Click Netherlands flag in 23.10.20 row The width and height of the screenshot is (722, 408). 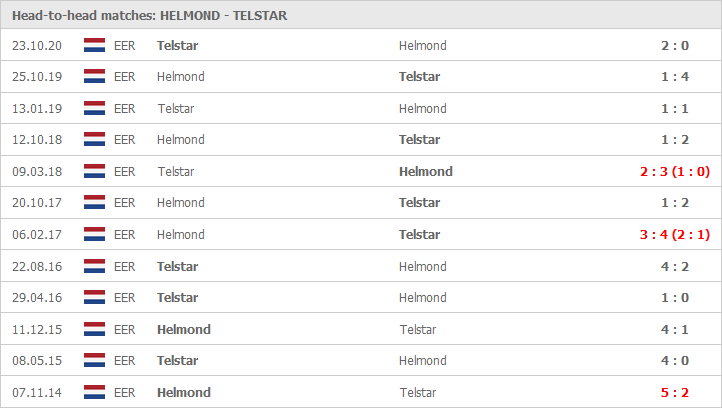coord(94,45)
